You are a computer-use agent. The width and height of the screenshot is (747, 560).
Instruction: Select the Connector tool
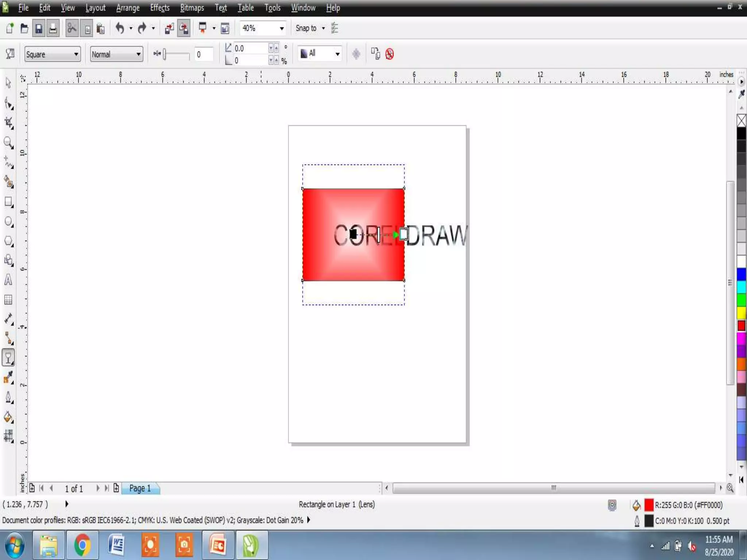click(9, 338)
